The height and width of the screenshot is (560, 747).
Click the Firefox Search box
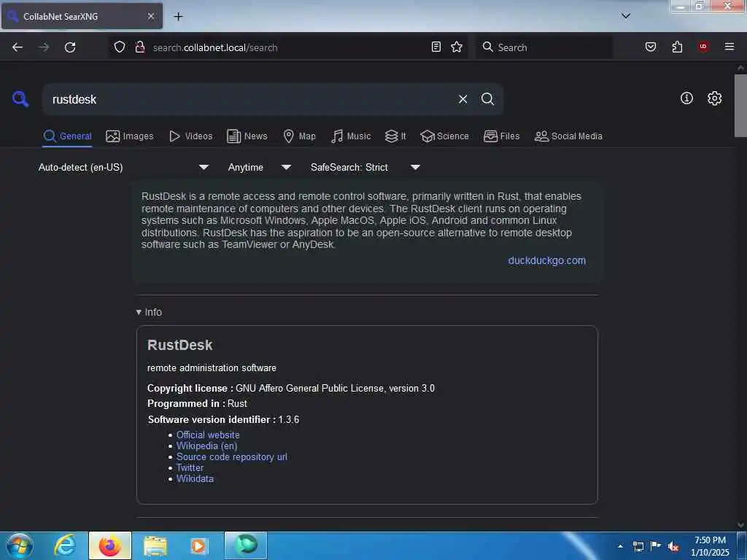[544, 47]
